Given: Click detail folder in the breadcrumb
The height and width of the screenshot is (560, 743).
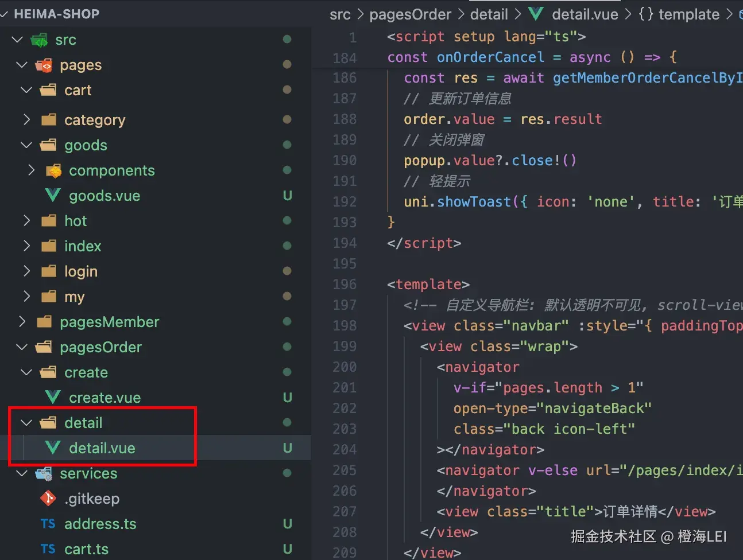Looking at the screenshot, I should click(489, 14).
